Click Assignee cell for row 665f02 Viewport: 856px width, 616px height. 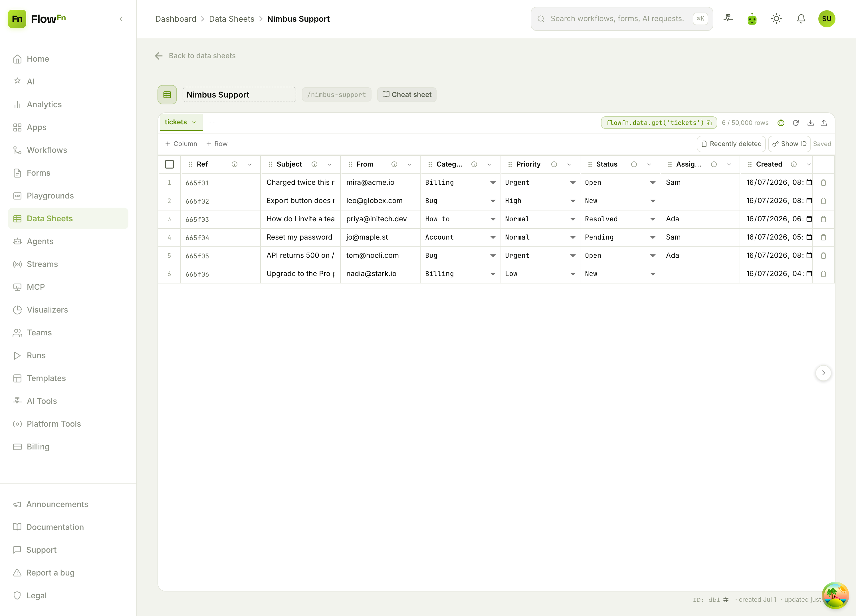tap(700, 201)
